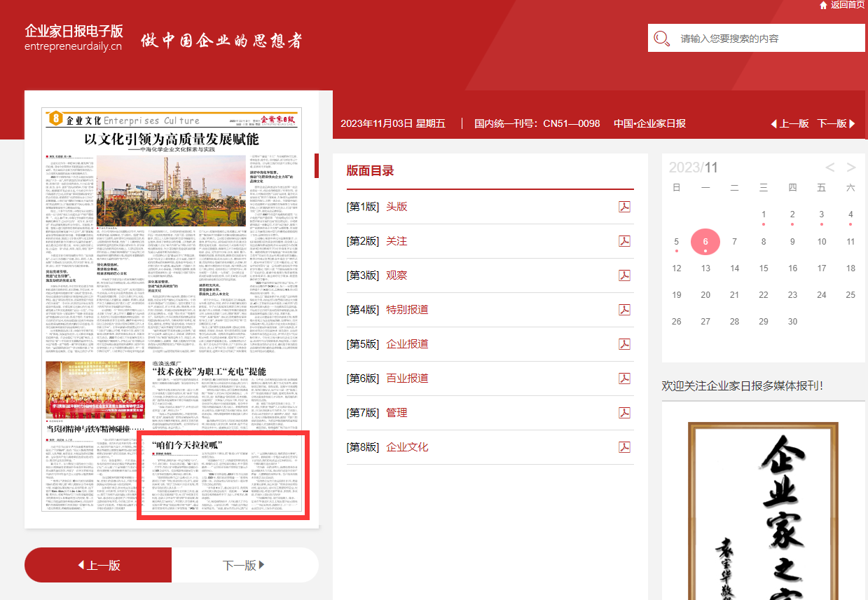Open PDF icon for 第4版 特别报道
Screen dimensions: 868x600
pyautogui.click(x=624, y=310)
